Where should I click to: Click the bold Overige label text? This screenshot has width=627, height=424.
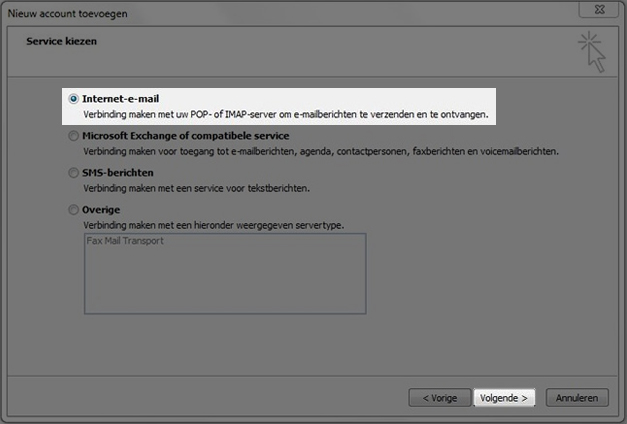tap(101, 210)
